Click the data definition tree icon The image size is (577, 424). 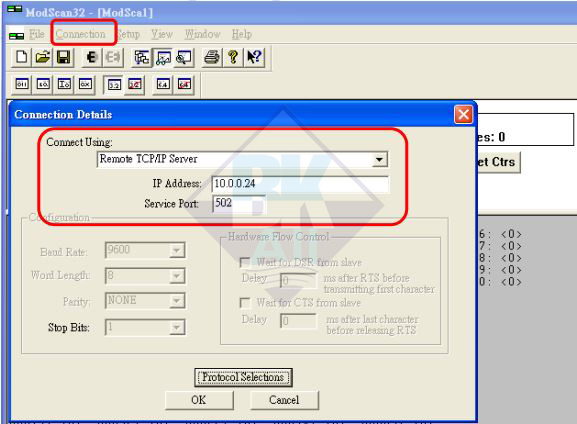pos(141,57)
